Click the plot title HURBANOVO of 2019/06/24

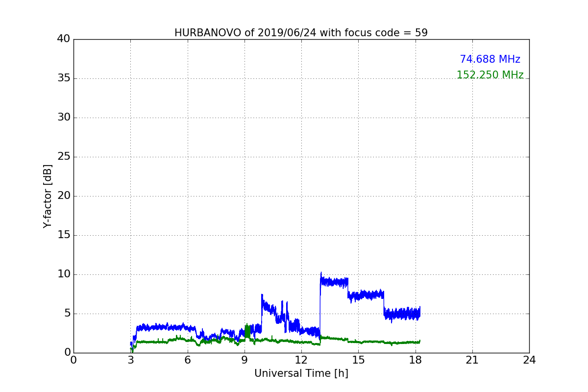point(301,33)
